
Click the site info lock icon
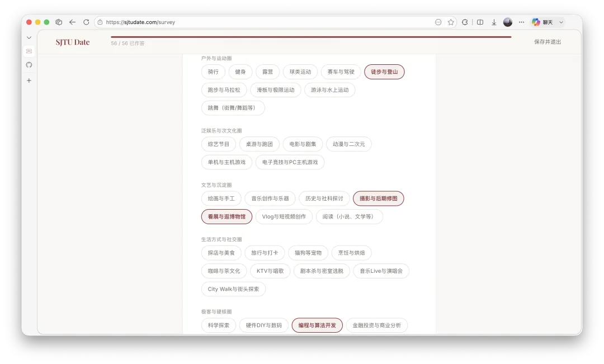(x=100, y=22)
